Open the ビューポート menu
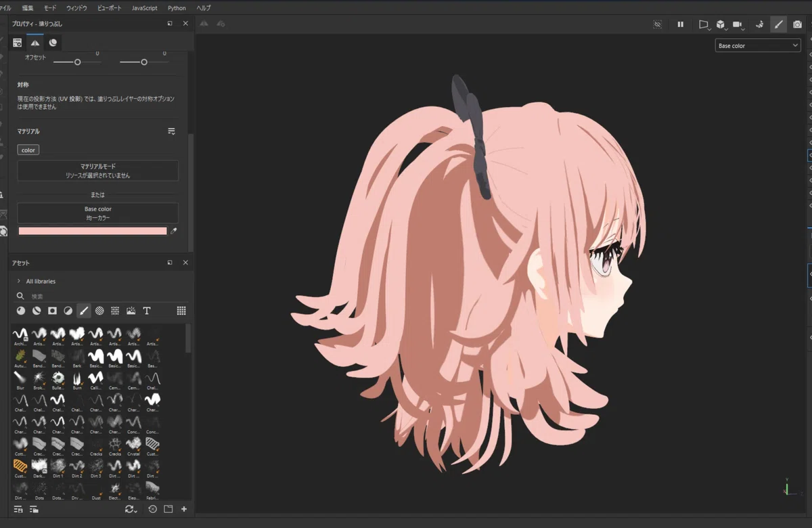 [110, 8]
